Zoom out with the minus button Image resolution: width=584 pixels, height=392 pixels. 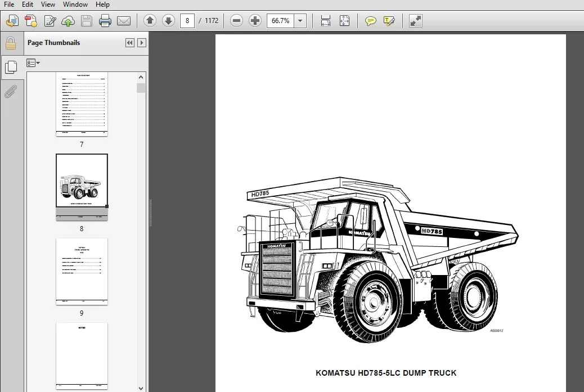tap(236, 20)
